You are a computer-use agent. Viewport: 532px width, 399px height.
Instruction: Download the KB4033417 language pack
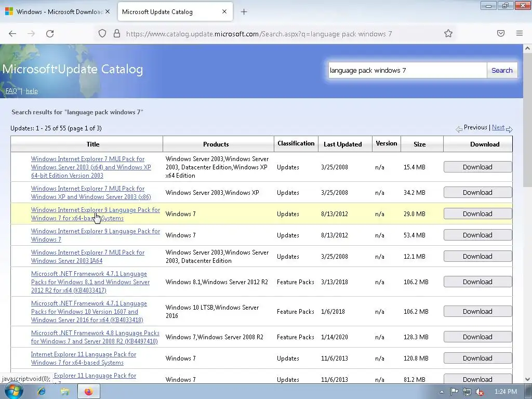click(x=477, y=282)
